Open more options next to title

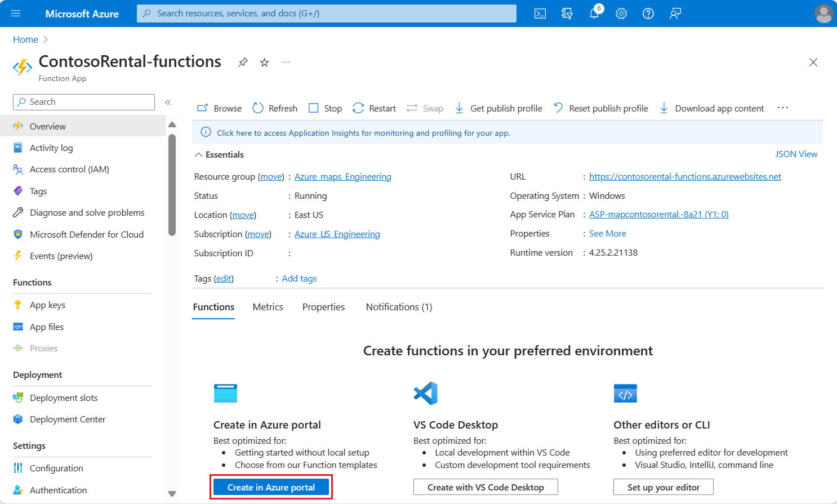coord(286,62)
